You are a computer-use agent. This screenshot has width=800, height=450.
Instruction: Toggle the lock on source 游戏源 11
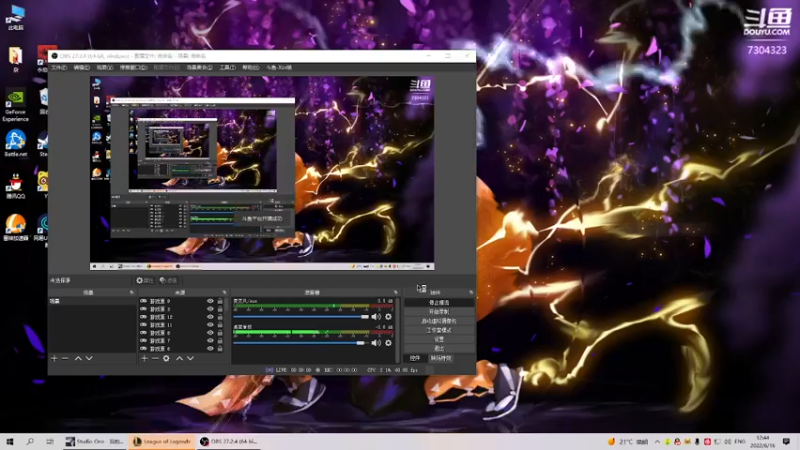point(220,324)
